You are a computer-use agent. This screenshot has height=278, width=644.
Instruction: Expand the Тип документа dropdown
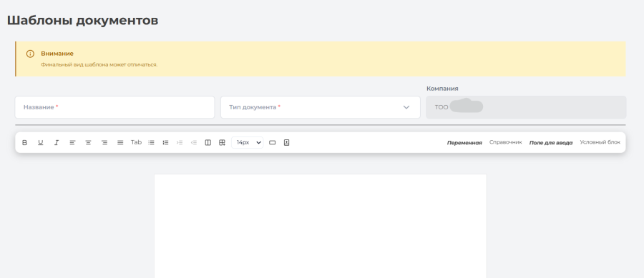click(321, 107)
